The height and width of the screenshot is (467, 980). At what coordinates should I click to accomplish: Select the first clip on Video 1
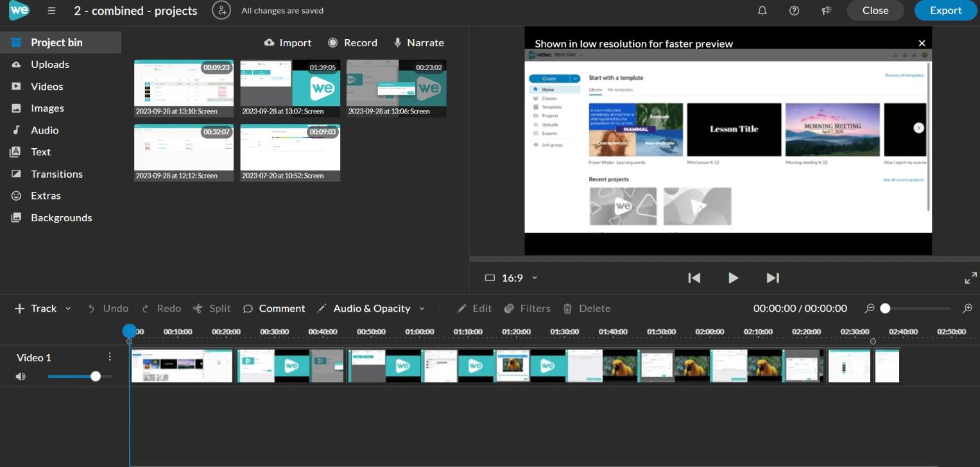[x=182, y=366]
